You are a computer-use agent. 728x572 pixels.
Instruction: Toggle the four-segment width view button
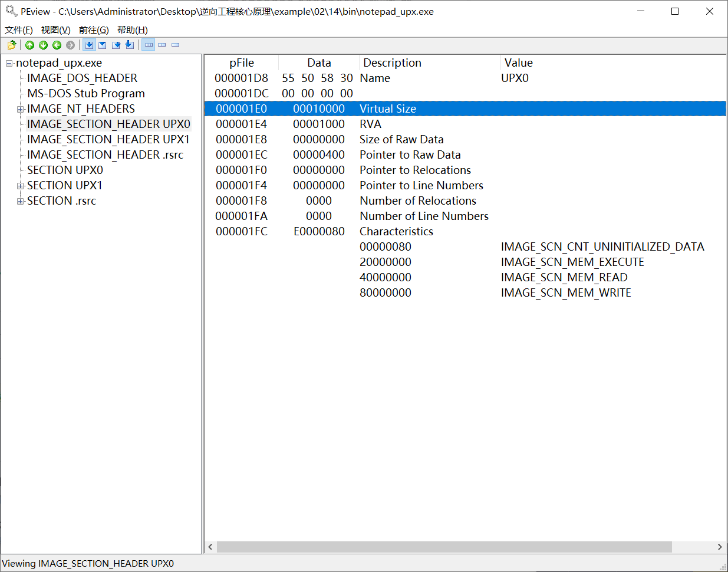point(149,45)
